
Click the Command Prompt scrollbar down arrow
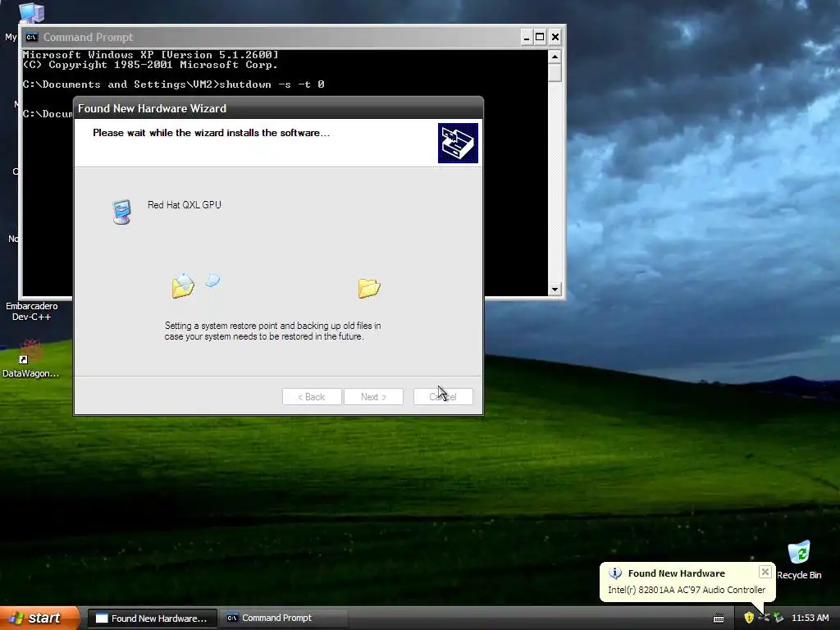pos(555,290)
